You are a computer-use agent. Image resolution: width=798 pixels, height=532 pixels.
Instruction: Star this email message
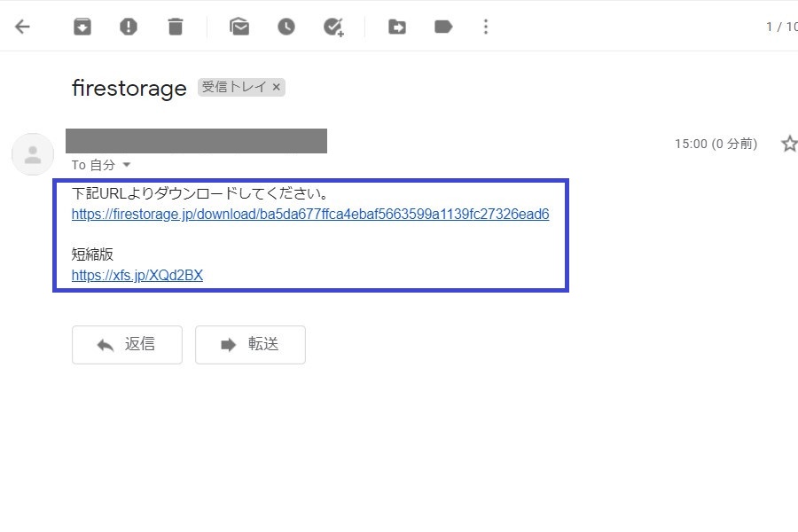coord(788,144)
